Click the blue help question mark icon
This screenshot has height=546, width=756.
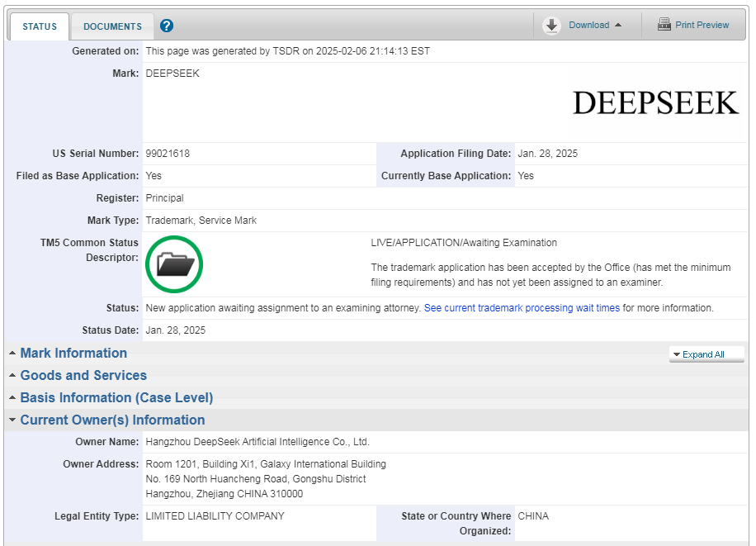(x=167, y=26)
